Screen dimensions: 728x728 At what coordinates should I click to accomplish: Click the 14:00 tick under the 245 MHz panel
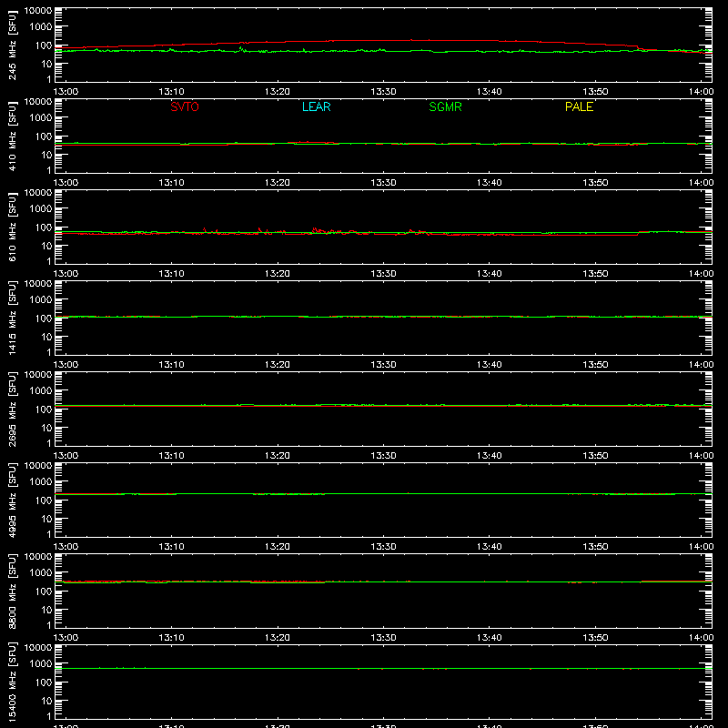(701, 92)
